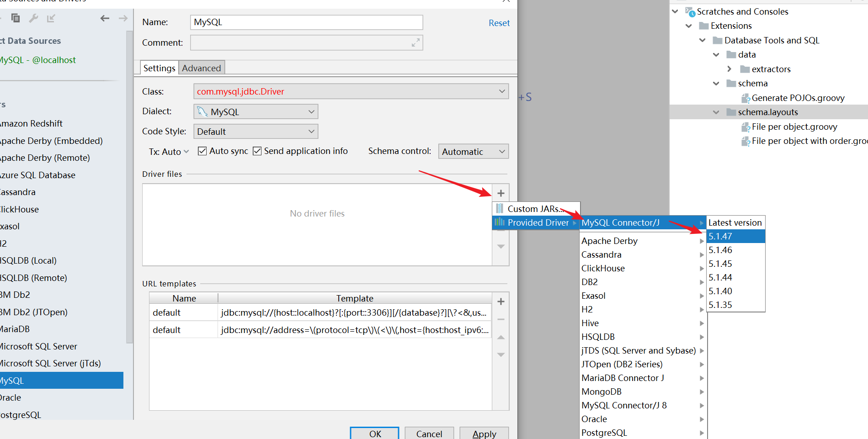The height and width of the screenshot is (439, 868).
Task: Collapse the Extensions tree node
Action: (689, 26)
